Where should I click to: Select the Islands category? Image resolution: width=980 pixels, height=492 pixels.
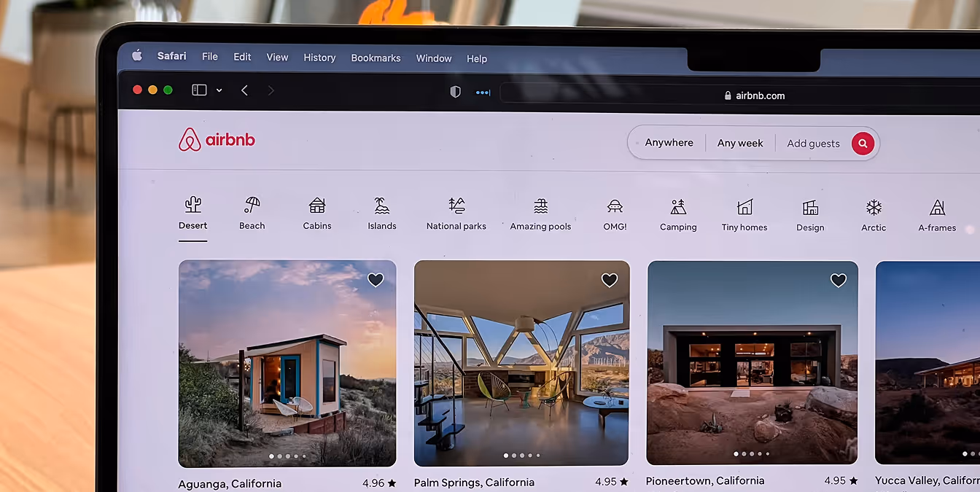point(382,214)
